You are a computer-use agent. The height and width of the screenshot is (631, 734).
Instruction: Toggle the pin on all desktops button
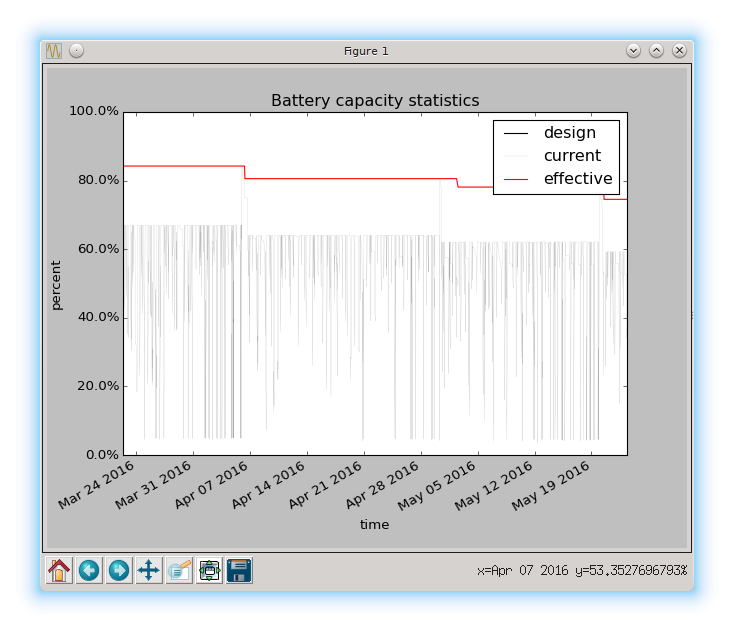click(76, 50)
